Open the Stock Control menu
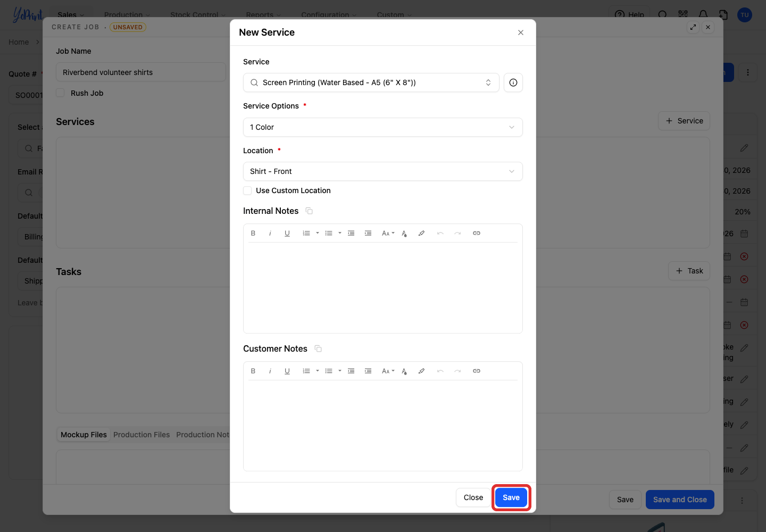This screenshot has height=532, width=766. click(198, 14)
